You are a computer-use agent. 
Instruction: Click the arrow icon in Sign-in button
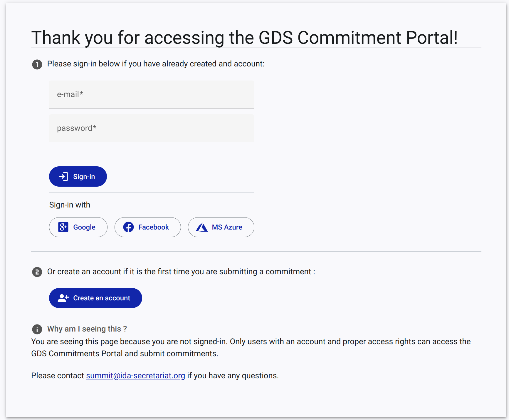63,176
